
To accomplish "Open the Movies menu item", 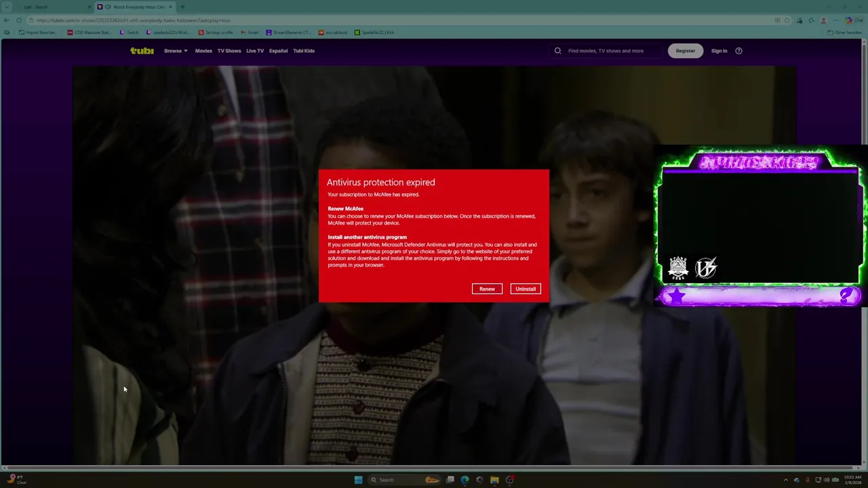I will click(203, 51).
